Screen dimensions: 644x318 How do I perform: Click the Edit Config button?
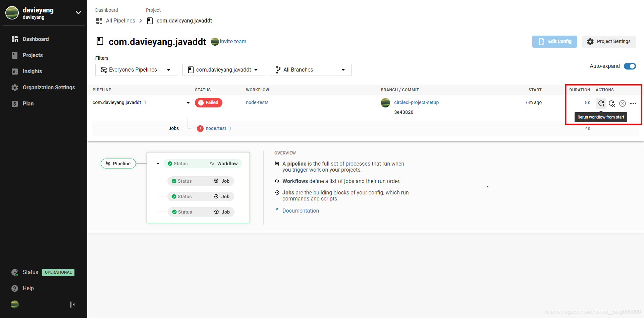coord(554,42)
